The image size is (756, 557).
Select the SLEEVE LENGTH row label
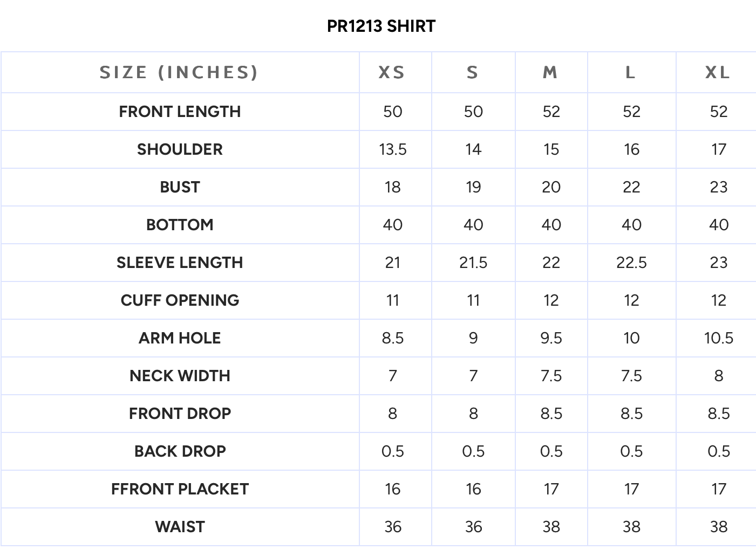click(x=180, y=263)
